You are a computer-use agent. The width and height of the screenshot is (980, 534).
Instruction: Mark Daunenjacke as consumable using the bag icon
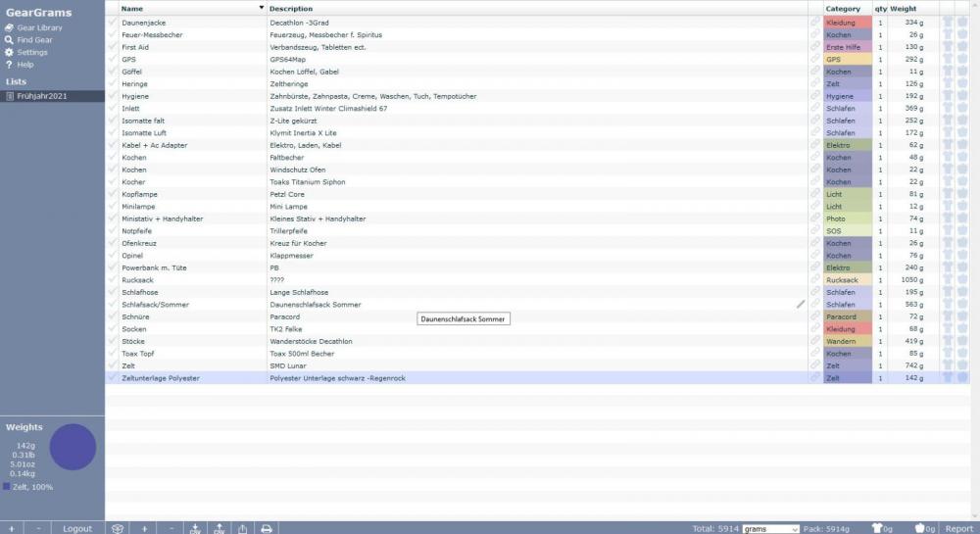click(x=962, y=22)
